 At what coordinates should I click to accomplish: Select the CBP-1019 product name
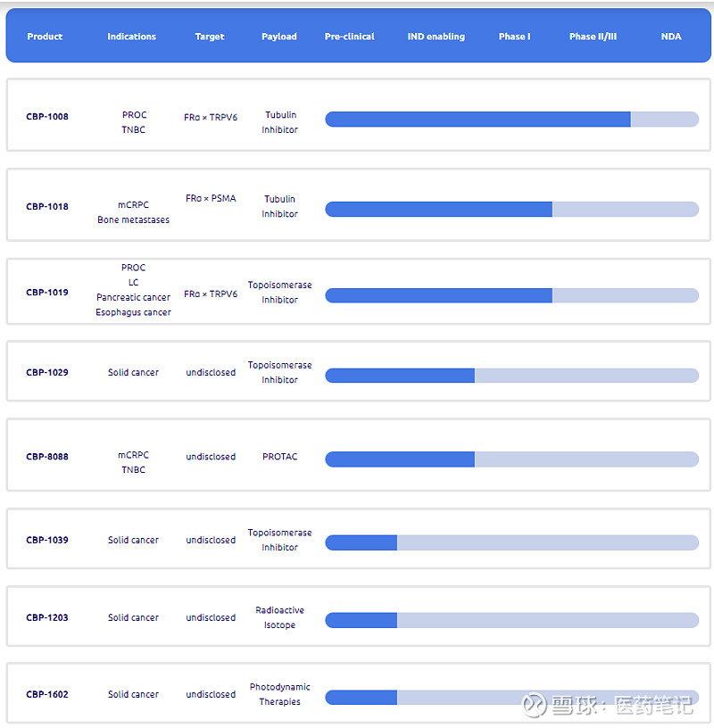(47, 293)
